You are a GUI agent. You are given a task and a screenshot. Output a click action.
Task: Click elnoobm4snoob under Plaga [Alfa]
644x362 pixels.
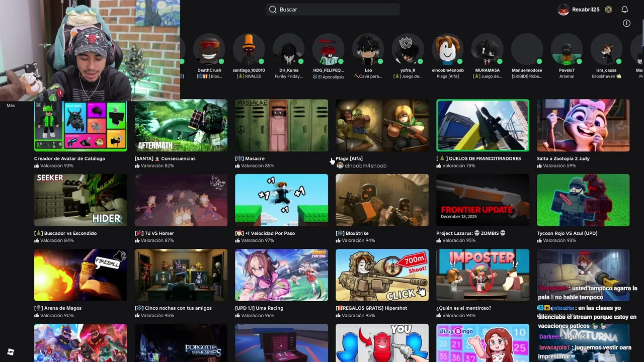coord(365,165)
